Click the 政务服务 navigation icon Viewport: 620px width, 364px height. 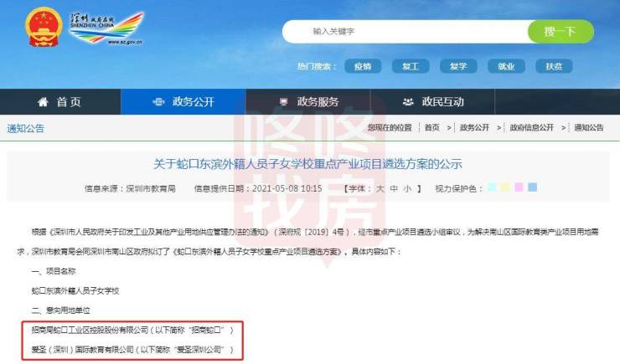pyautogui.click(x=283, y=102)
